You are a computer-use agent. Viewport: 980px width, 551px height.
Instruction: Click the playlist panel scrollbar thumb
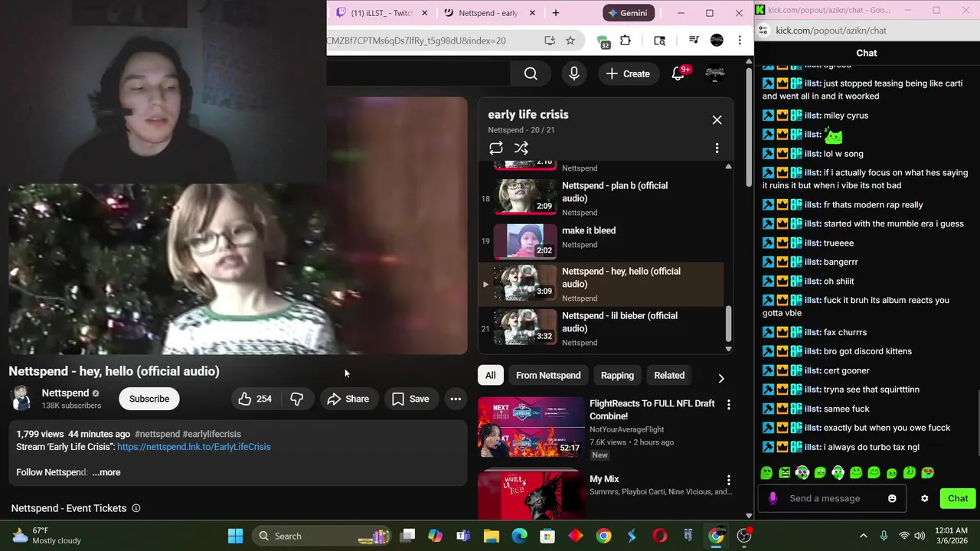(x=728, y=323)
